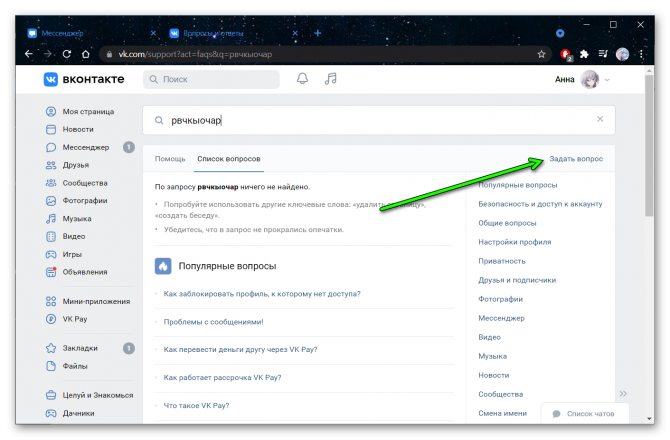Click the Дачники game icon

coord(51,413)
